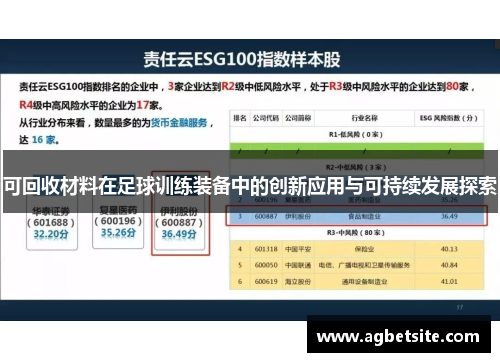This screenshot has height=362, width=500.
Task: Click the slide title 责任云ESG100指数样本股
Action: [x=242, y=59]
